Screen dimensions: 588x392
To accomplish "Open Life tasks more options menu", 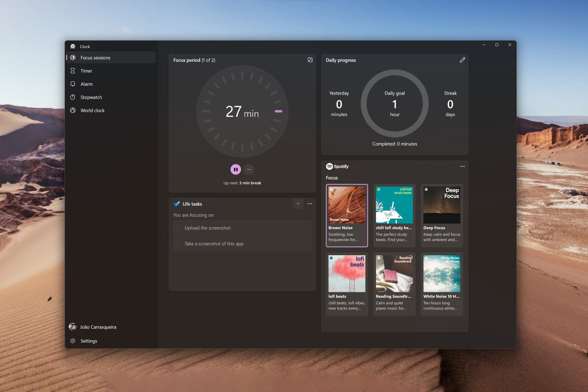I will (310, 204).
